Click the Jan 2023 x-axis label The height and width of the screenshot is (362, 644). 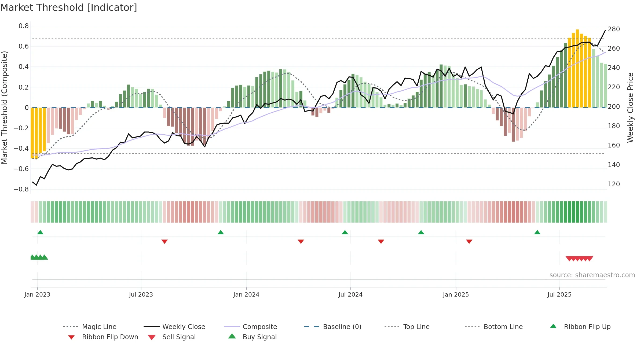[x=37, y=294]
